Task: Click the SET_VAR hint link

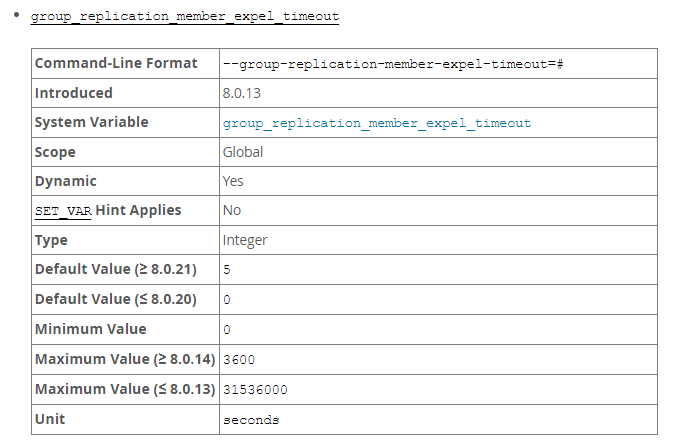Action: (64, 211)
